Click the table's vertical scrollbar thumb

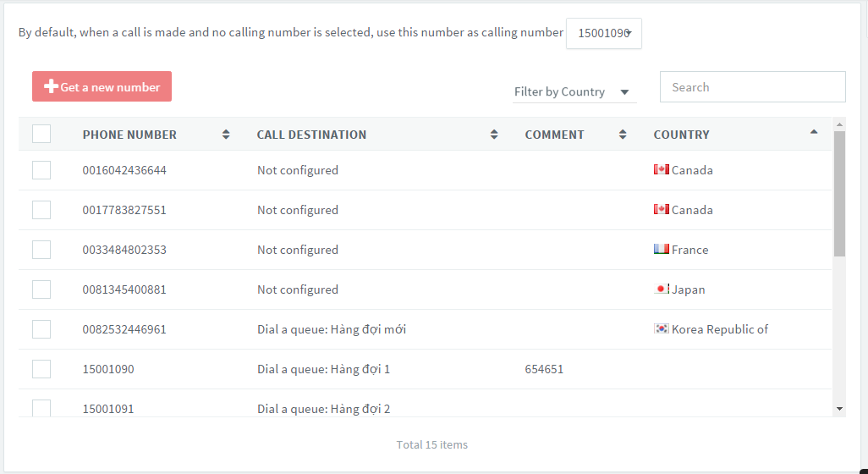[x=839, y=194]
